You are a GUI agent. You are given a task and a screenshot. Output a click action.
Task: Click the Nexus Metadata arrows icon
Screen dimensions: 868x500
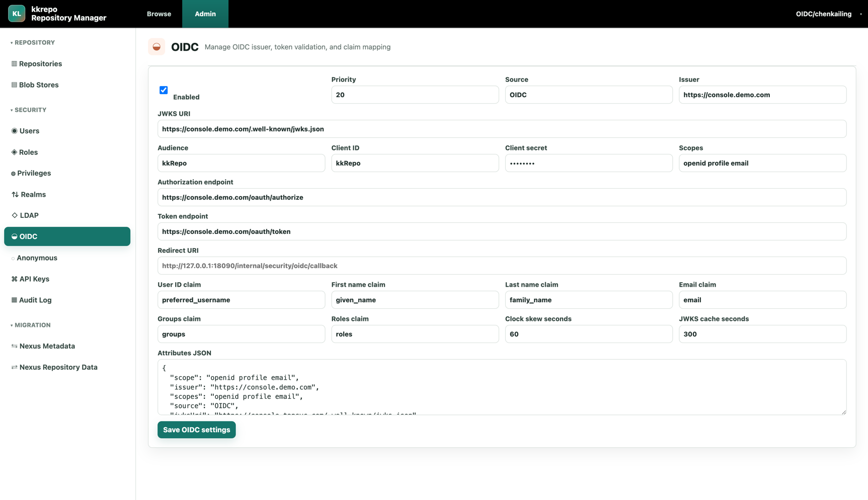pyautogui.click(x=14, y=346)
